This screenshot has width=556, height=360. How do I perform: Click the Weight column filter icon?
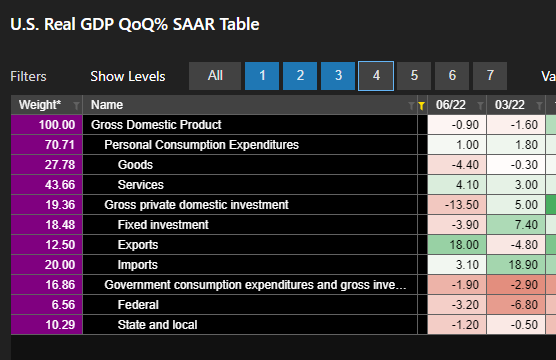pos(76,105)
